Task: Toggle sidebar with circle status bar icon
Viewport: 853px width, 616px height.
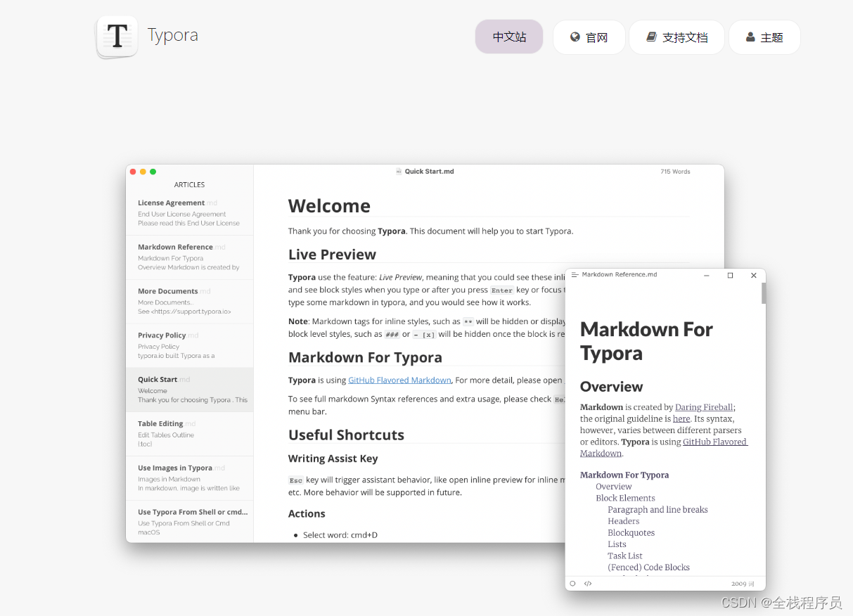Action: 572,584
